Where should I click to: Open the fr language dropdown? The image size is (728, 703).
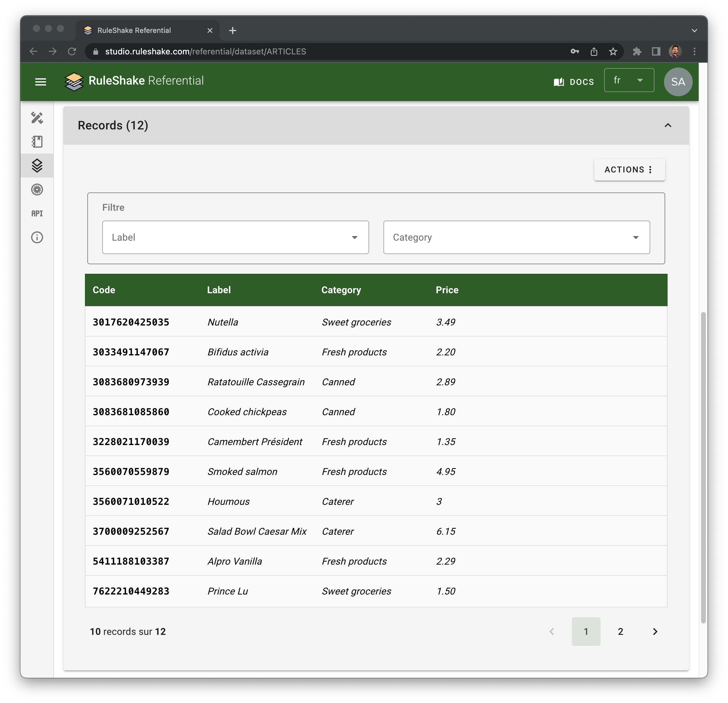[629, 80]
